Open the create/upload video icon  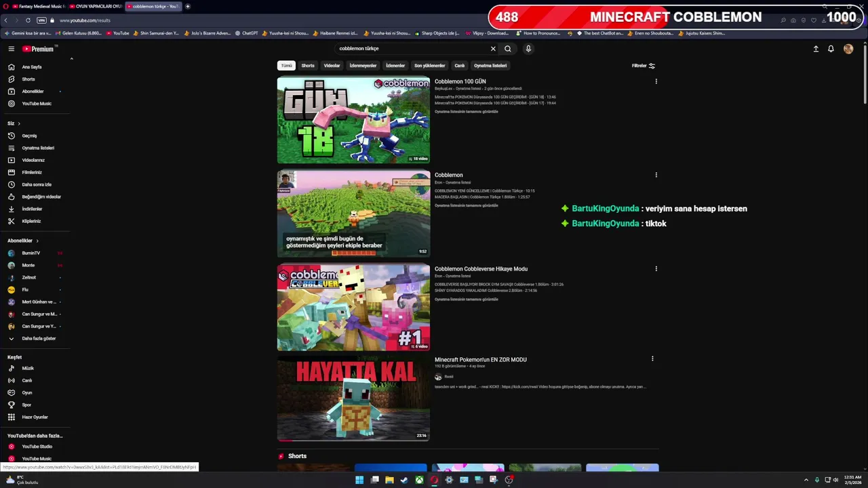[x=816, y=49]
